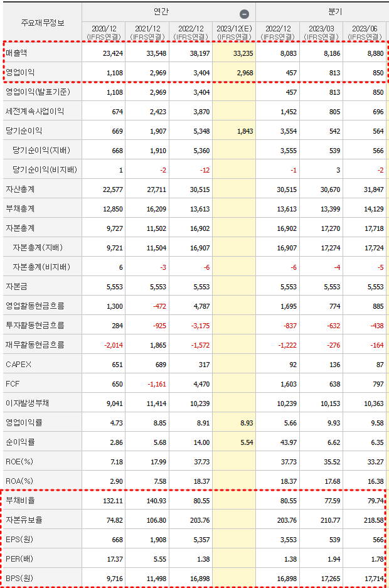389x588 pixels.
Task: Click quarterly 매출액 value 8,880
Action: (x=375, y=53)
